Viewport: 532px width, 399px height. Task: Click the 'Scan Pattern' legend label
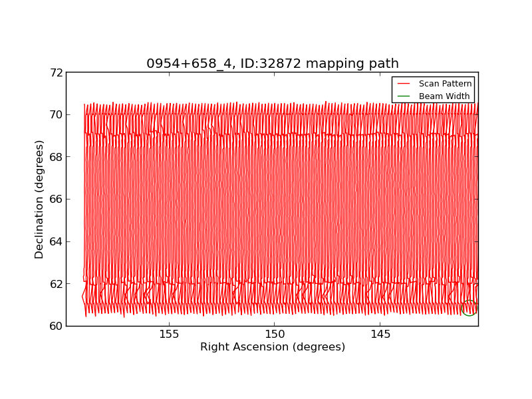tap(445, 84)
